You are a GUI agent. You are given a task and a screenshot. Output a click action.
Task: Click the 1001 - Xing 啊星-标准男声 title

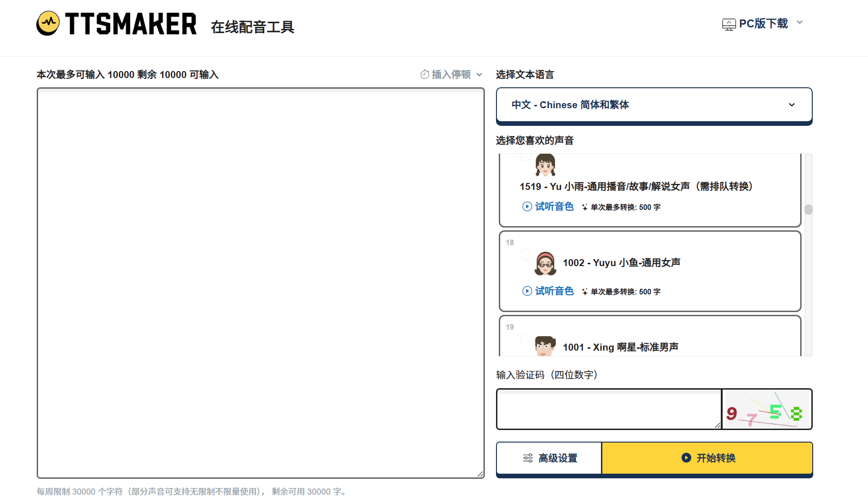point(621,347)
